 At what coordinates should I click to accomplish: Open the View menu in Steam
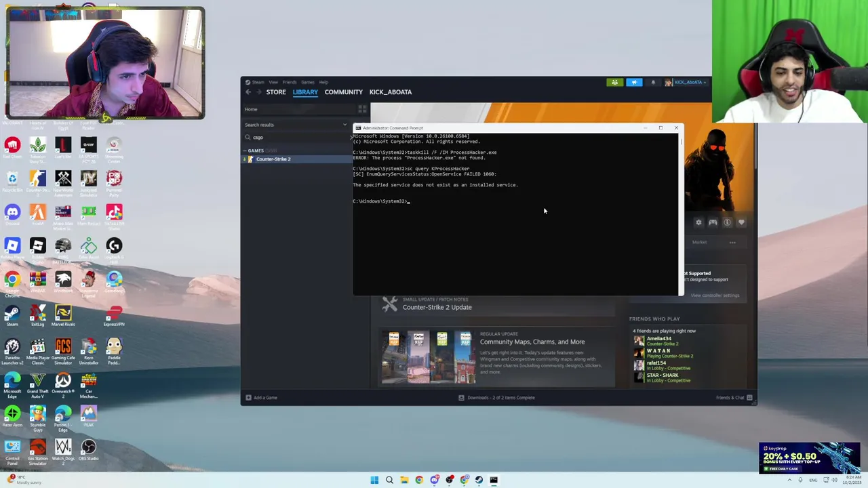click(x=273, y=82)
